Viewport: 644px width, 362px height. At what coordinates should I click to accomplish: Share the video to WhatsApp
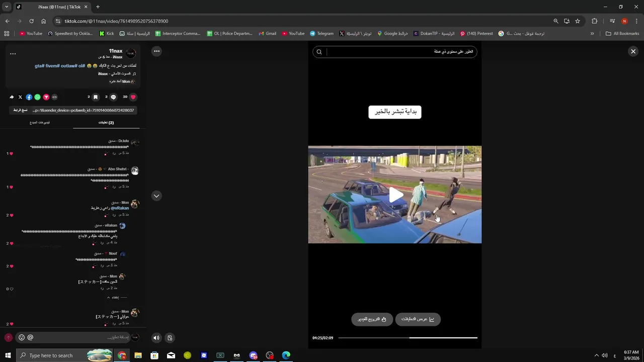(37, 97)
